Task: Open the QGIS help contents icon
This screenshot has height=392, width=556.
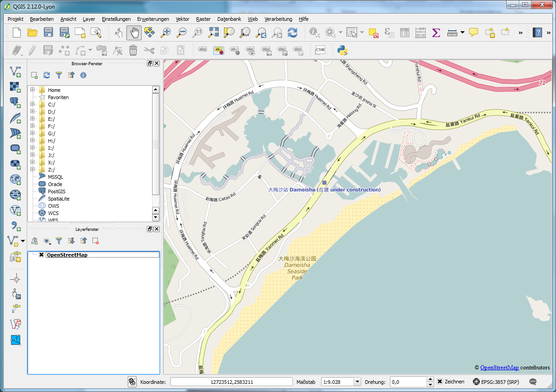Action: pyautogui.click(x=537, y=32)
